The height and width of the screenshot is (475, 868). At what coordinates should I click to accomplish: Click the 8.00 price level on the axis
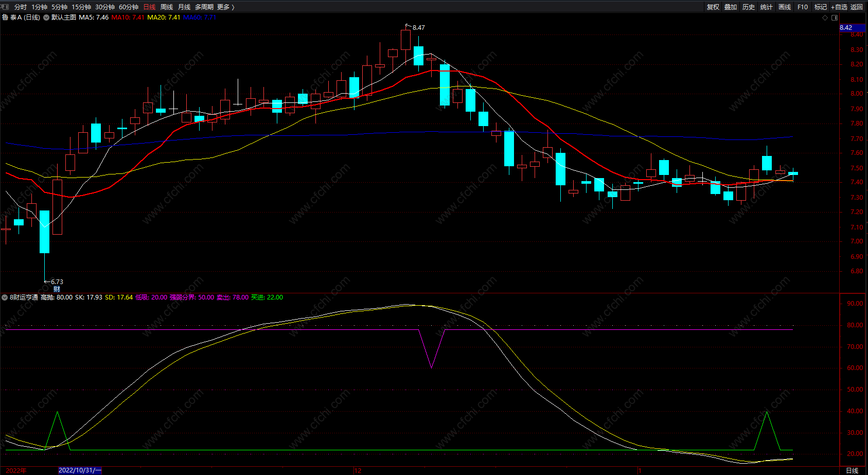pyautogui.click(x=857, y=94)
